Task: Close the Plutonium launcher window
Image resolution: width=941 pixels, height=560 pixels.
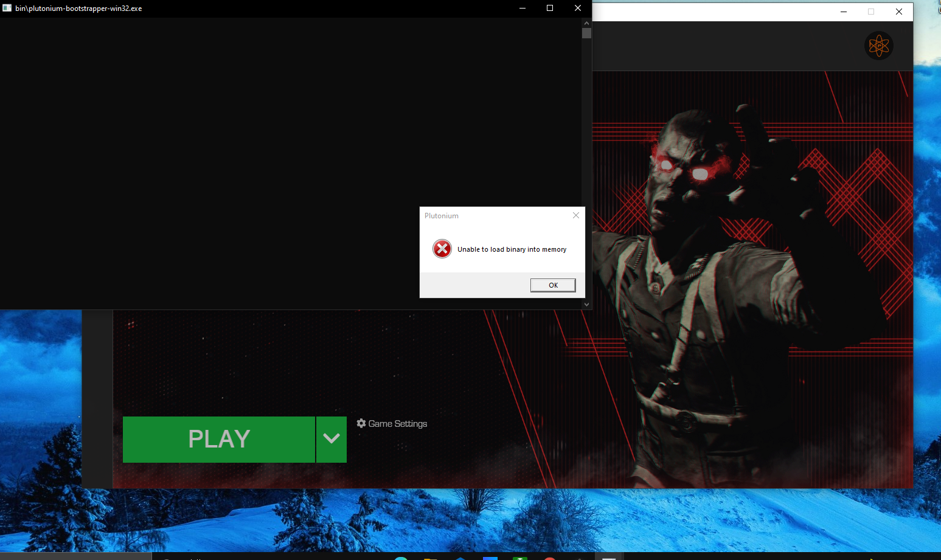Action: click(899, 12)
